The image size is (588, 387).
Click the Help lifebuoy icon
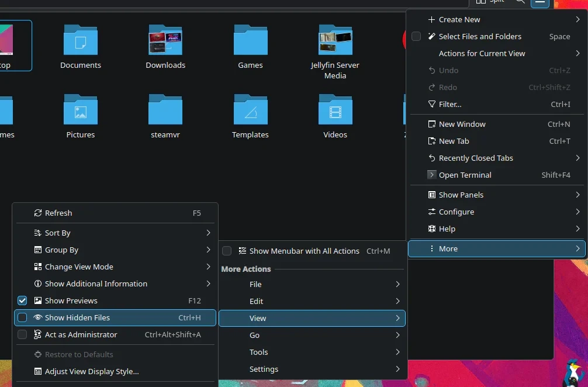click(432, 229)
